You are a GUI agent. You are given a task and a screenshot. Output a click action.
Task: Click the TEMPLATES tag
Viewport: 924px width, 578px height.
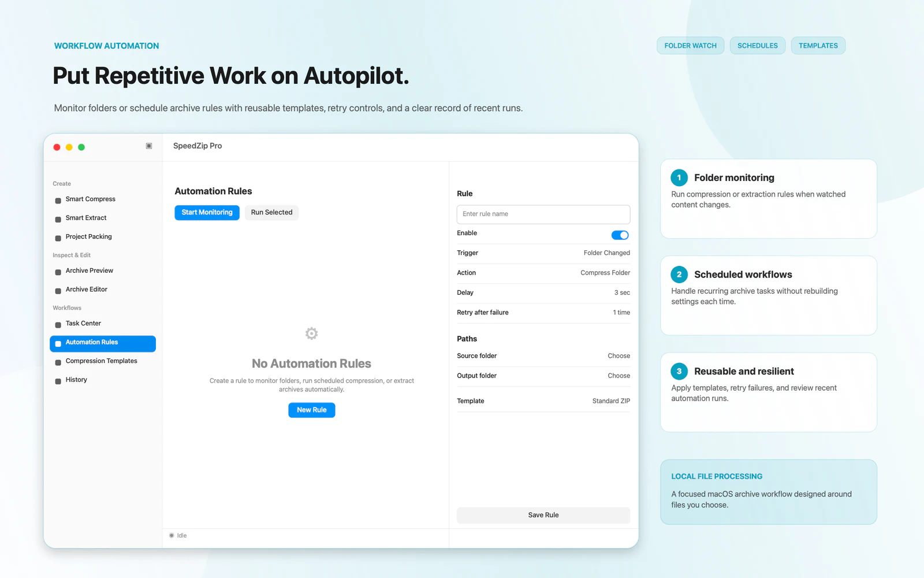click(x=818, y=46)
